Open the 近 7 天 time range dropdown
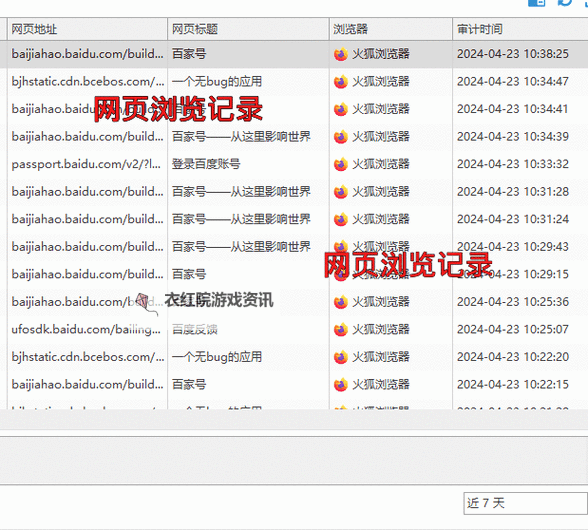Image resolution: width=588 pixels, height=530 pixels. (525, 503)
